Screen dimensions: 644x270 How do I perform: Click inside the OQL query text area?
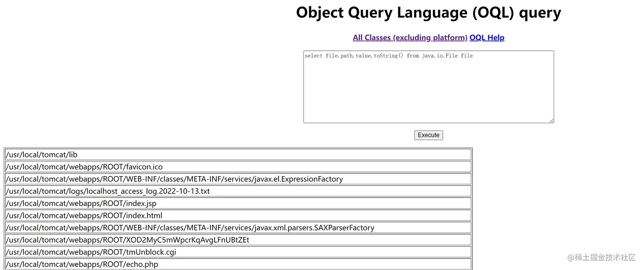428,87
